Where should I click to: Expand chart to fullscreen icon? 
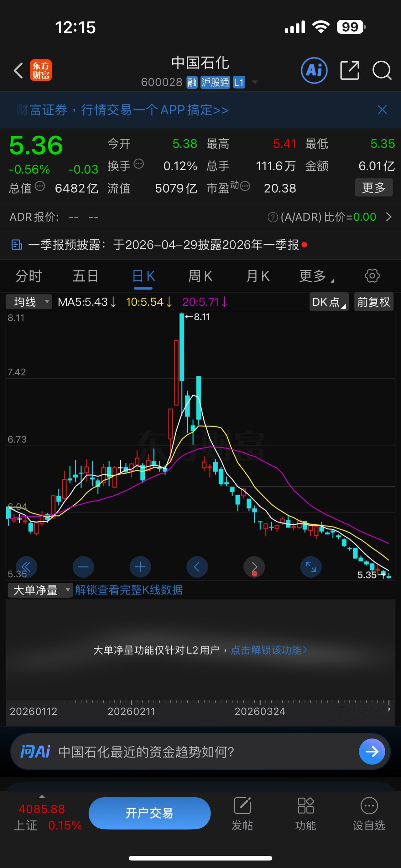click(311, 567)
